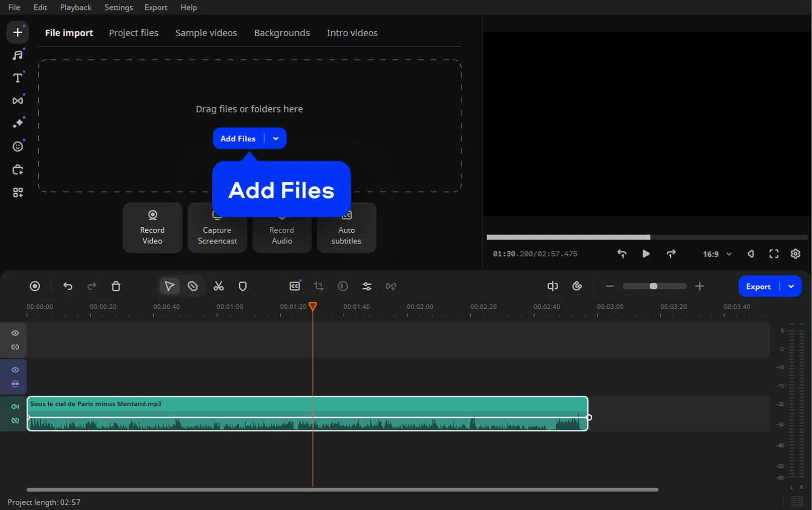Open the Playback menu
The height and width of the screenshot is (510, 812).
[75, 8]
